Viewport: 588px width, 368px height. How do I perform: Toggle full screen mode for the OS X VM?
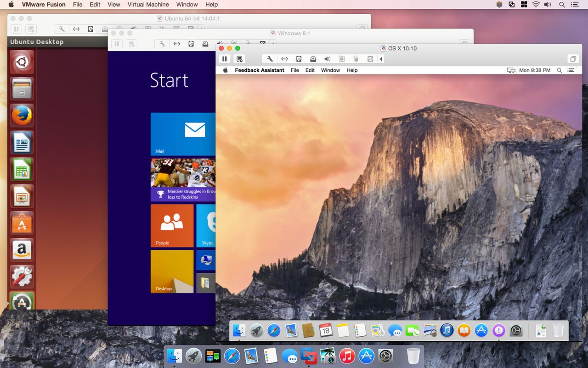(x=573, y=59)
